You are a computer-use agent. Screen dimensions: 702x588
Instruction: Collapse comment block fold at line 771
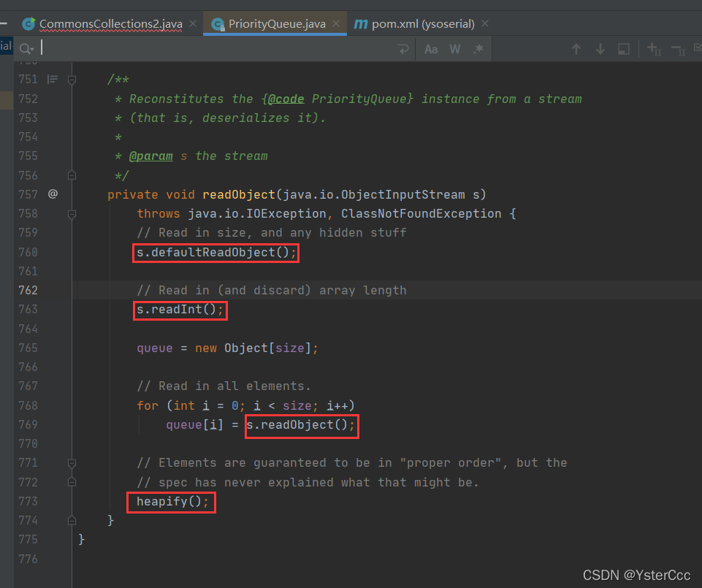pyautogui.click(x=72, y=462)
